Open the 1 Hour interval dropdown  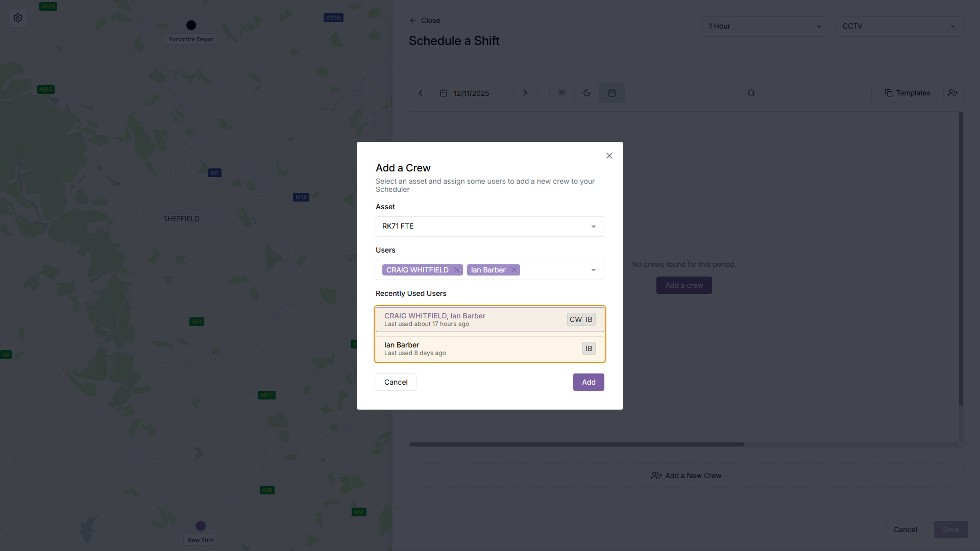pyautogui.click(x=766, y=26)
